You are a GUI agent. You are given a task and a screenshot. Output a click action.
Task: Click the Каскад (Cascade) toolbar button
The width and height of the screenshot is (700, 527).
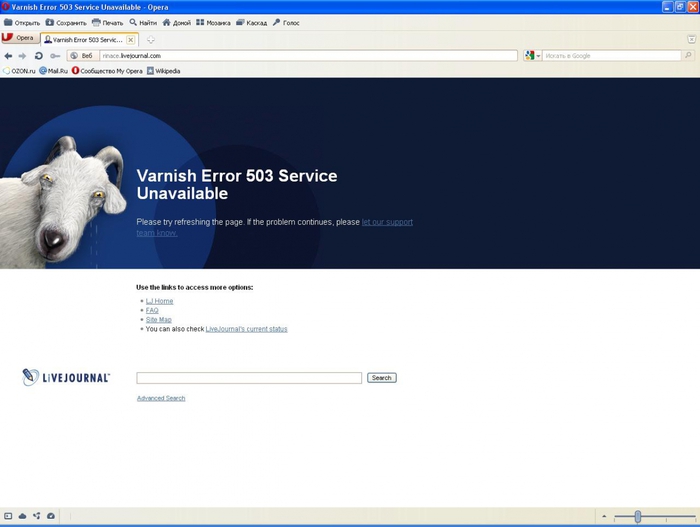tap(252, 22)
